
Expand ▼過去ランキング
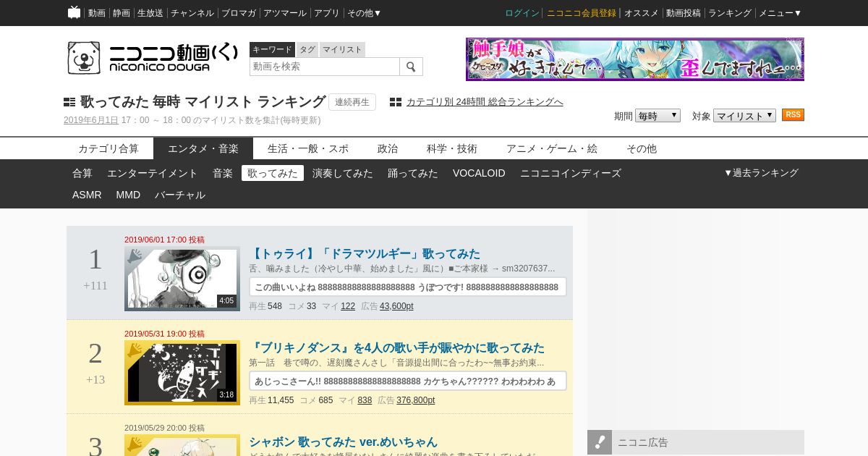(x=761, y=173)
